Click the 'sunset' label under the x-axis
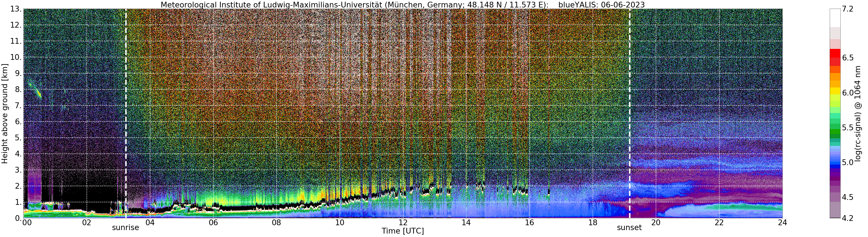 pos(629,228)
